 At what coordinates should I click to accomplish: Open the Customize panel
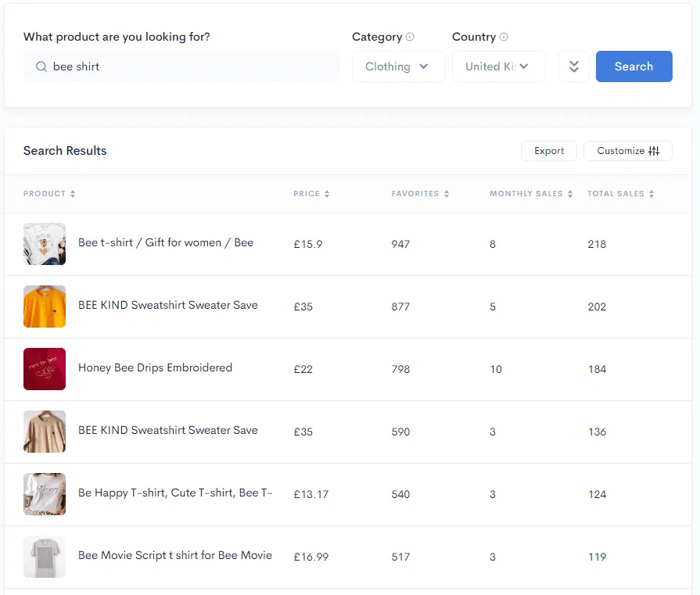(x=627, y=150)
